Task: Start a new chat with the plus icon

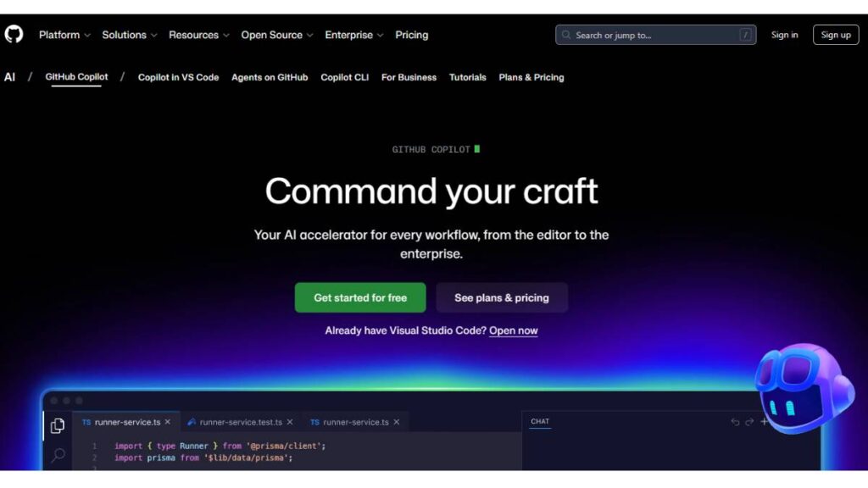Action: (x=765, y=421)
